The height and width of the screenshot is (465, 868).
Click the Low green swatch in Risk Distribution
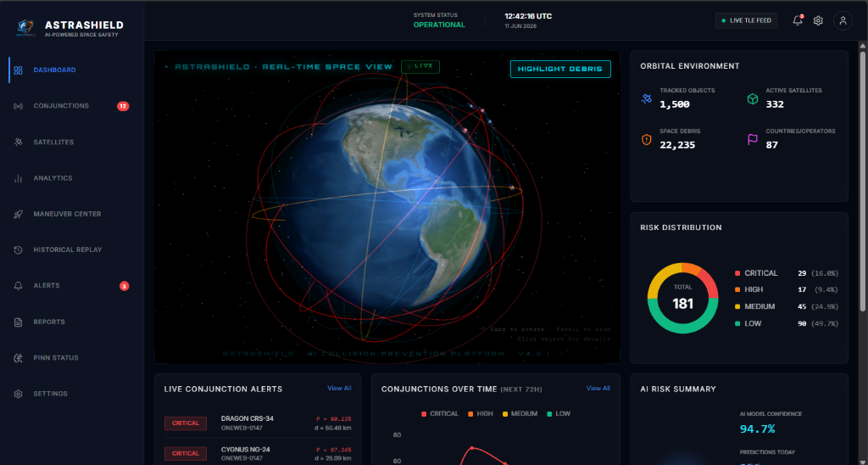(737, 323)
